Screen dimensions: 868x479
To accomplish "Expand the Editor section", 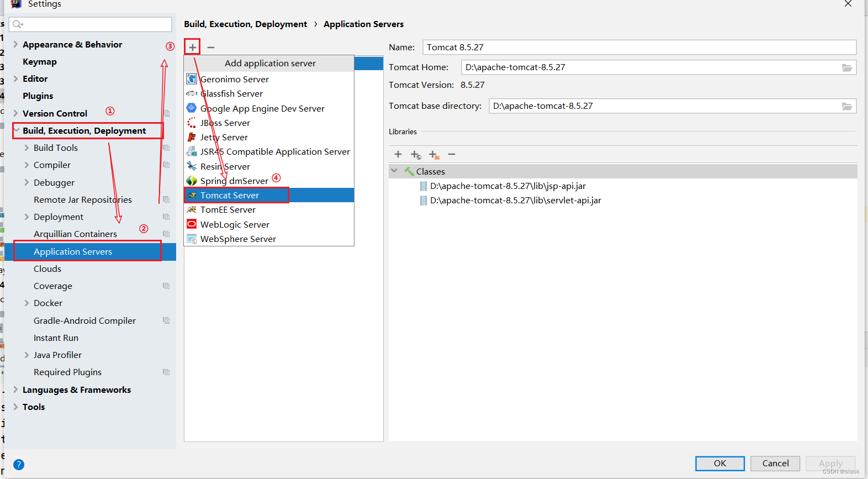I will pos(16,78).
